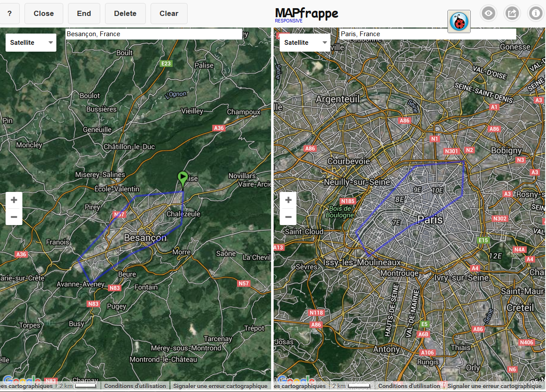Click the A106 road shield

pyautogui.click(x=427, y=353)
